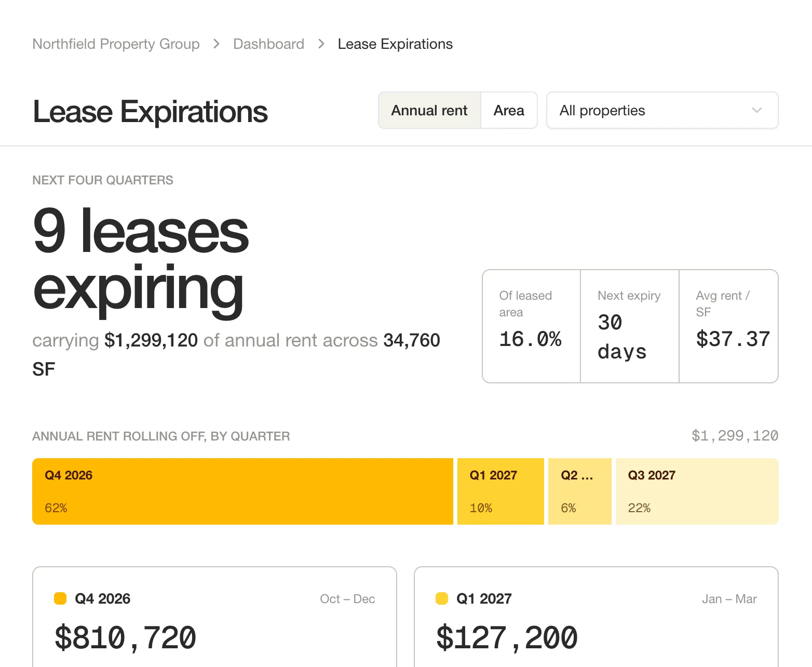Viewport: 812px width, 667px height.
Task: Click the yellow dot beside Q1 2027
Action: [442, 598]
